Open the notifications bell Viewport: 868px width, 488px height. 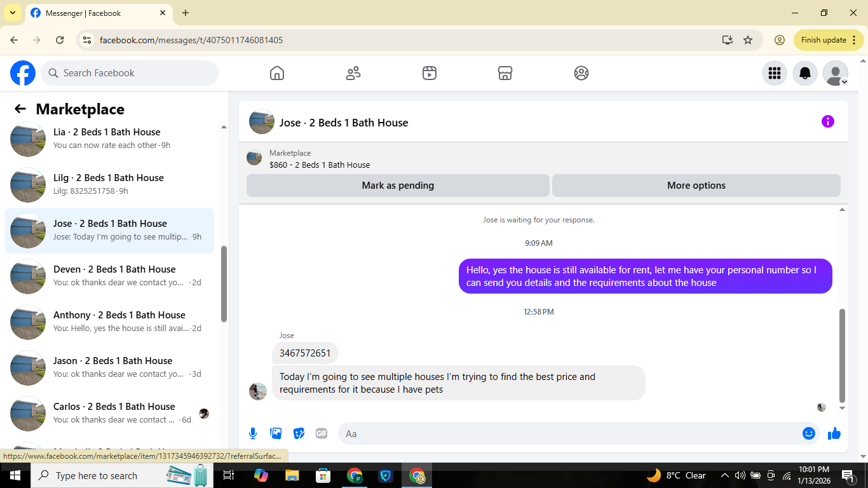pyautogui.click(x=805, y=73)
